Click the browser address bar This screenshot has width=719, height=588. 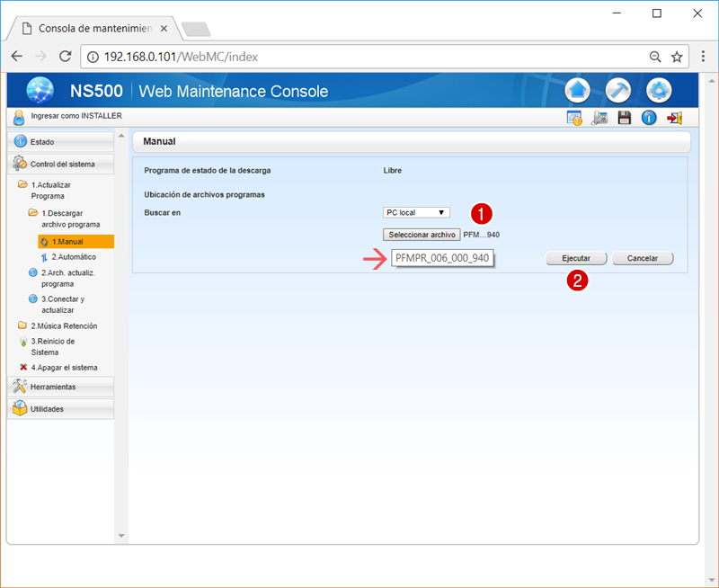[x=359, y=57]
